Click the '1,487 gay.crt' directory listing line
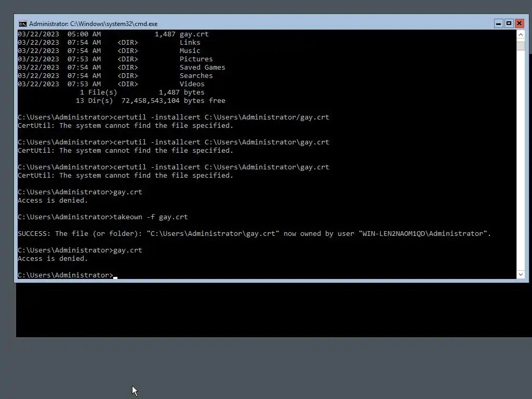 point(113,34)
